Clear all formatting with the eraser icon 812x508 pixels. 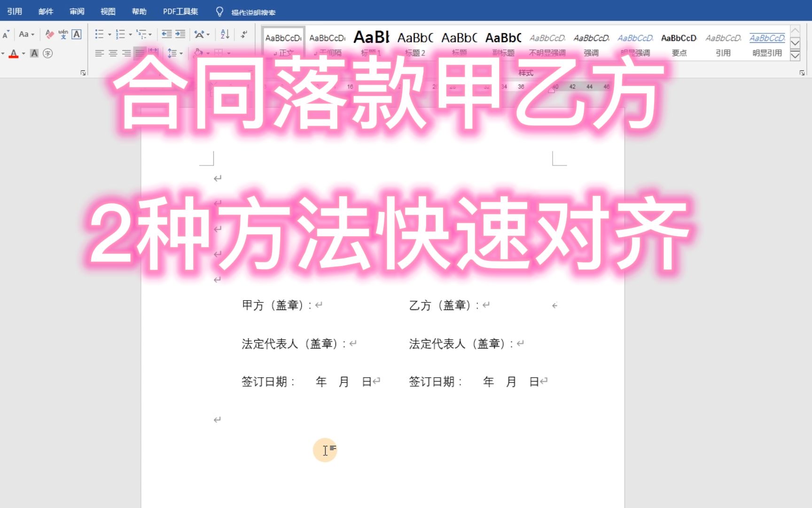[x=49, y=34]
